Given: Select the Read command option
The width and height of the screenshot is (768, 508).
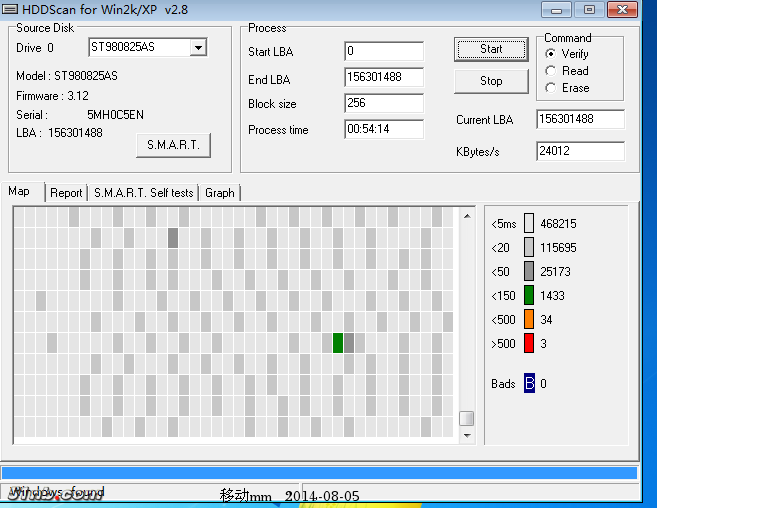Looking at the screenshot, I should (x=551, y=71).
